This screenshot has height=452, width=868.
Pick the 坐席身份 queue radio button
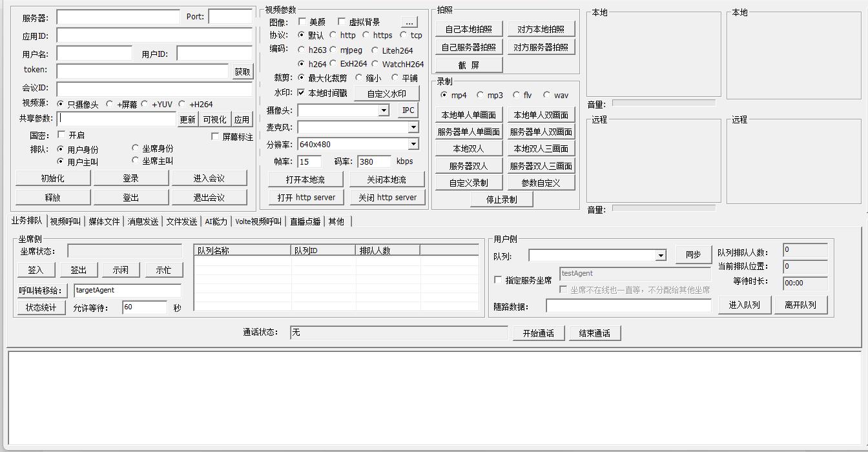136,148
